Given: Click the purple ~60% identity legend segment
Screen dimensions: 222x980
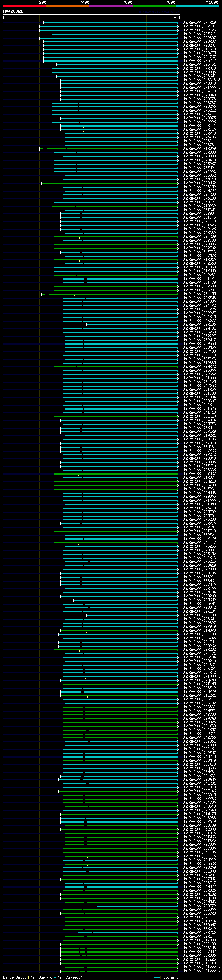Looking at the screenshot, I should (111, 6).
